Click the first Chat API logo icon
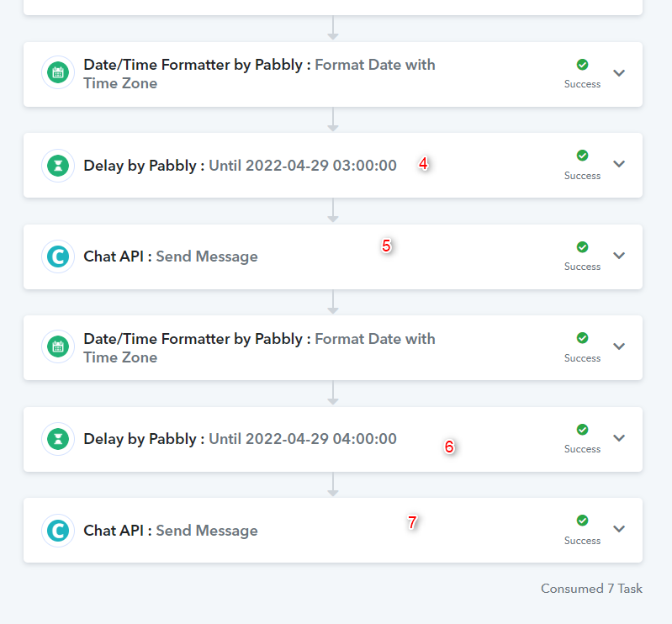Viewport: 672px width, 624px height. coord(58,256)
